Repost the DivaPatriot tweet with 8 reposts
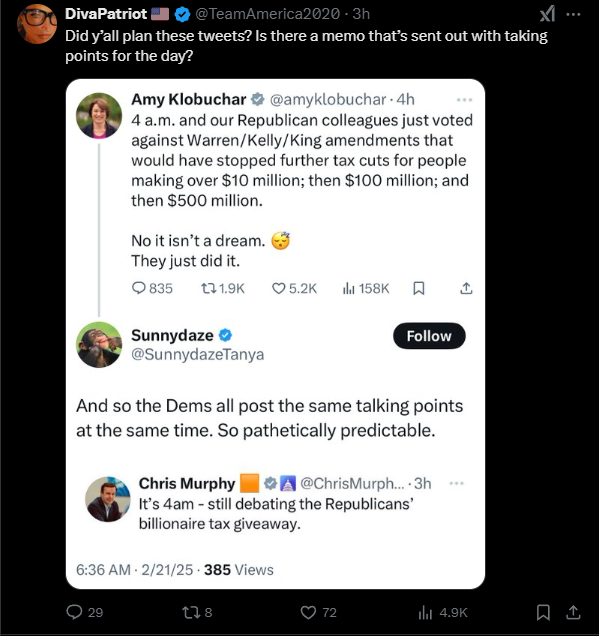Viewport: 599px width, 636px height. click(x=190, y=612)
